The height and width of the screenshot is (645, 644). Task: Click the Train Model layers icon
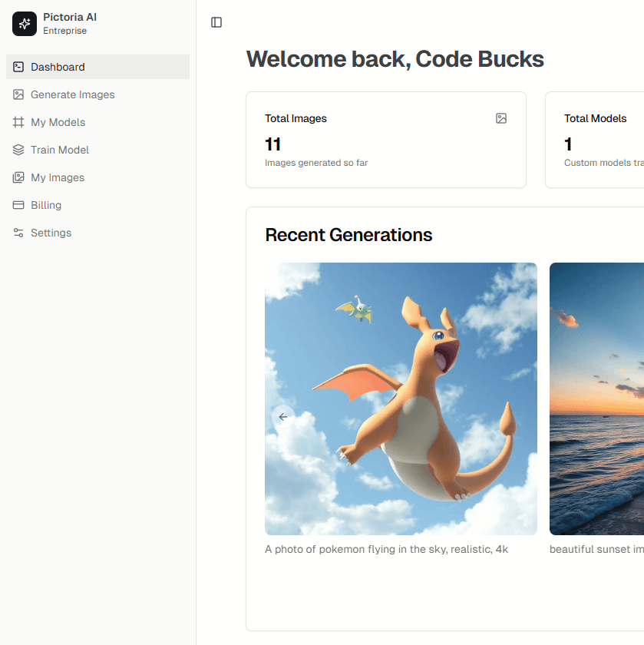tap(18, 150)
